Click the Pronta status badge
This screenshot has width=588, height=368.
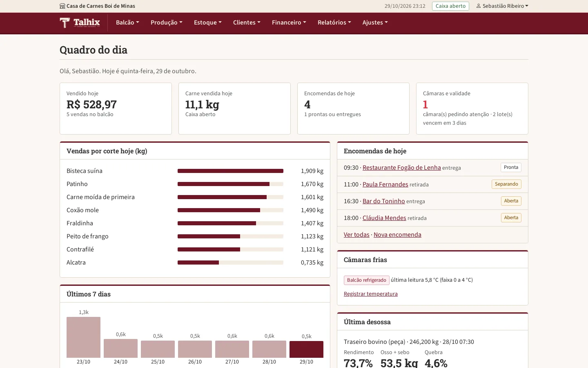pyautogui.click(x=511, y=168)
